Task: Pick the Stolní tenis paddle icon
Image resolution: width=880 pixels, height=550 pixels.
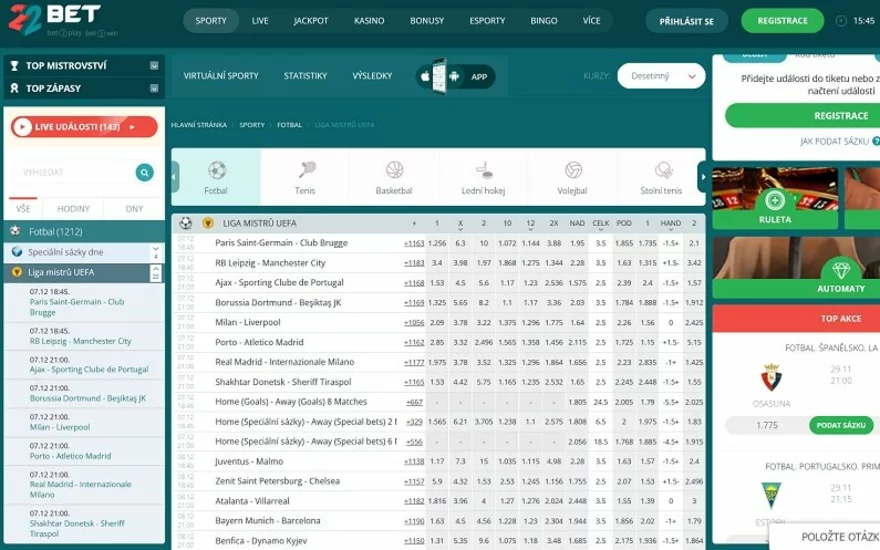Action: tap(663, 169)
